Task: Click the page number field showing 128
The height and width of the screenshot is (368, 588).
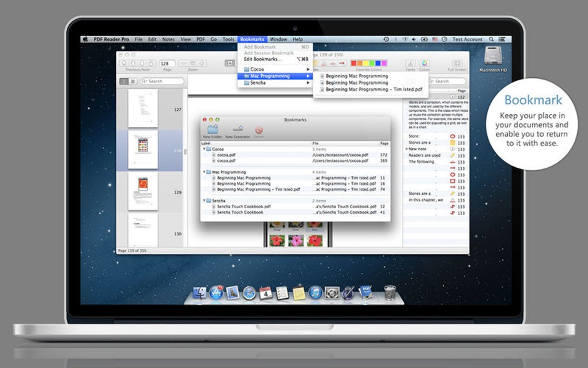Action: 167,63
